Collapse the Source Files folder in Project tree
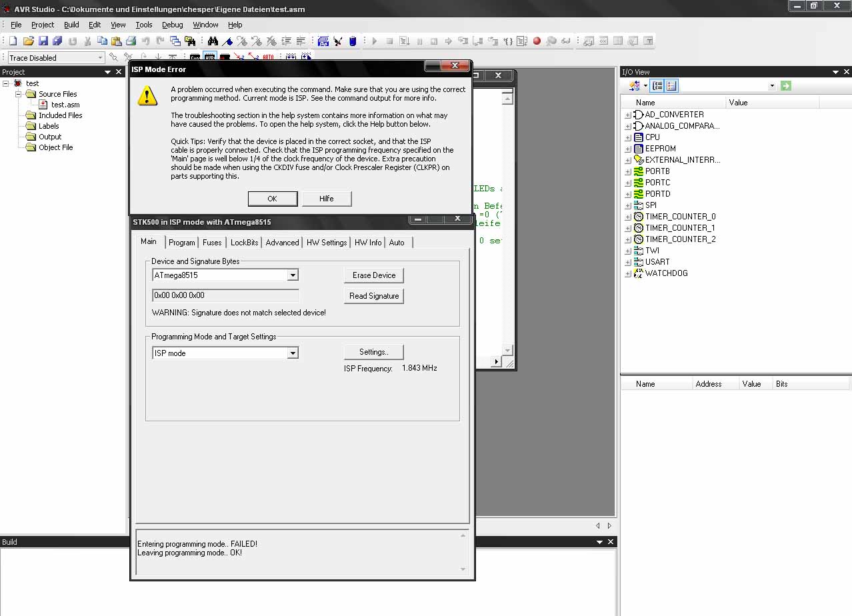 (x=19, y=94)
